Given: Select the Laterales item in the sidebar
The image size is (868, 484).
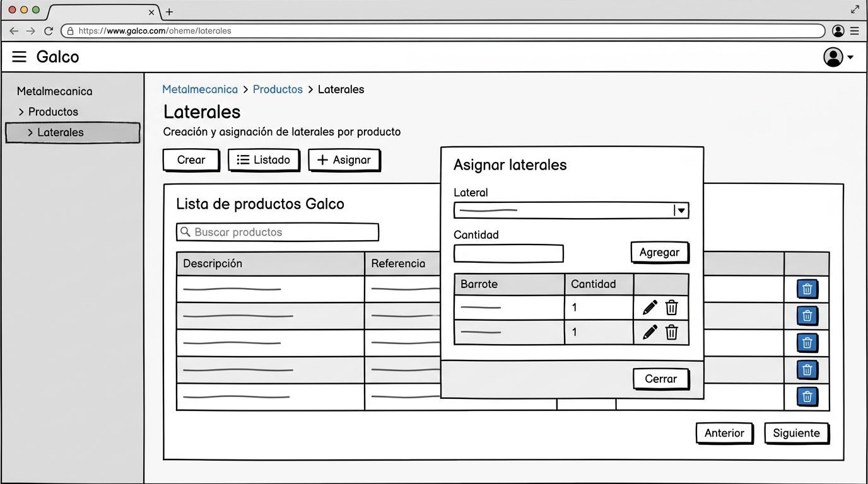Looking at the screenshot, I should coord(73,132).
